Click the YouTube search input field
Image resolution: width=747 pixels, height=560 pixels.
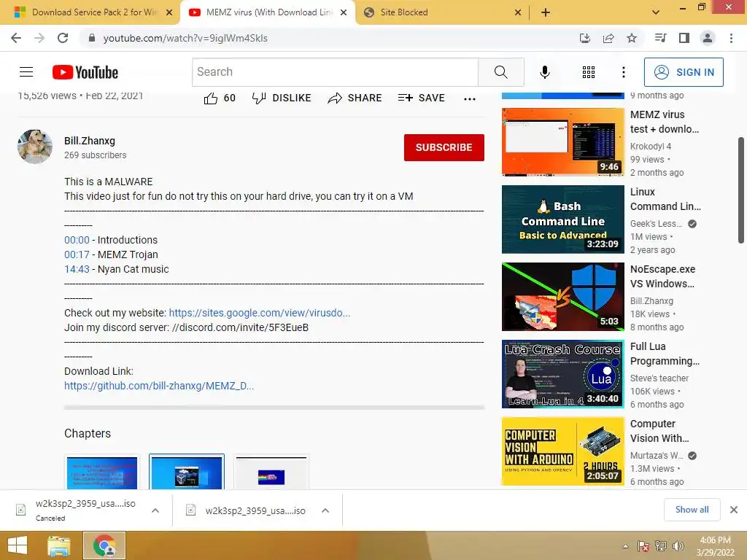[335, 72]
